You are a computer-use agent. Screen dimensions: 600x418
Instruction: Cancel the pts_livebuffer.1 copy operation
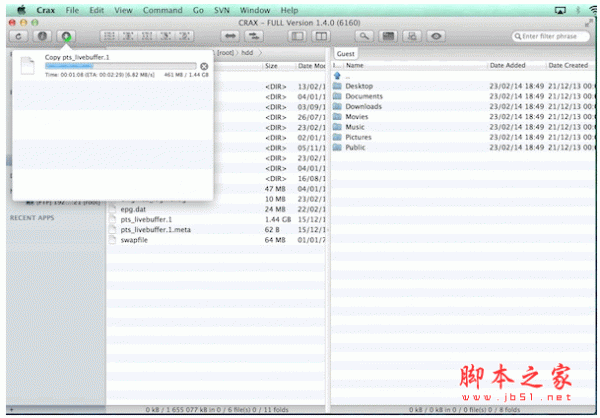pyautogui.click(x=204, y=66)
